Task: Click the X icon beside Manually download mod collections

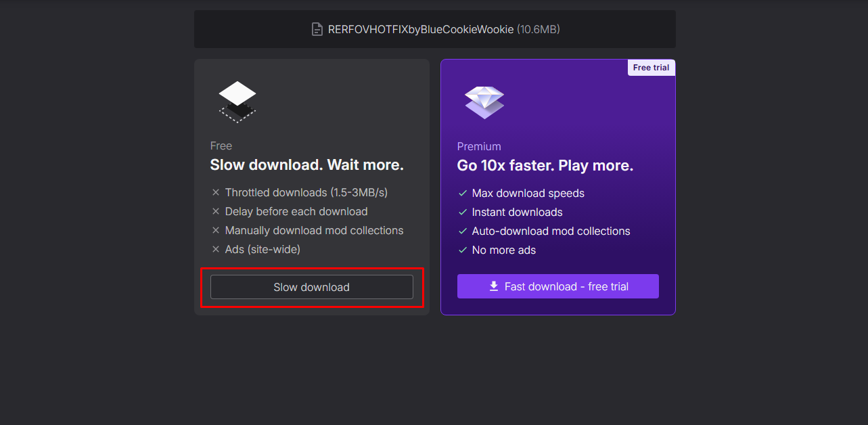Action: [216, 230]
